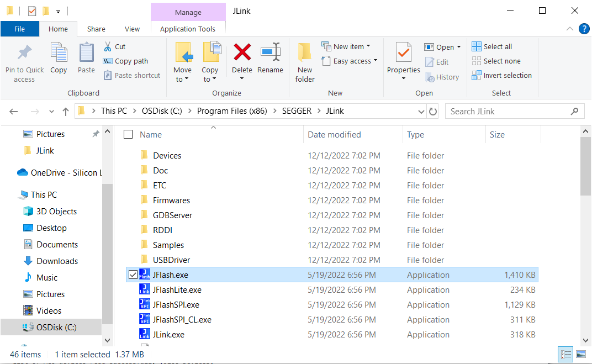Click the file list scroll down arrow
This screenshot has height=364, width=592.
click(x=585, y=340)
